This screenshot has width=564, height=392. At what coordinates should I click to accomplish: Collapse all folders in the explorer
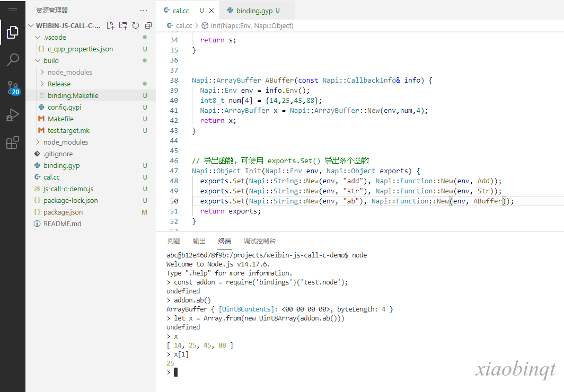point(148,25)
